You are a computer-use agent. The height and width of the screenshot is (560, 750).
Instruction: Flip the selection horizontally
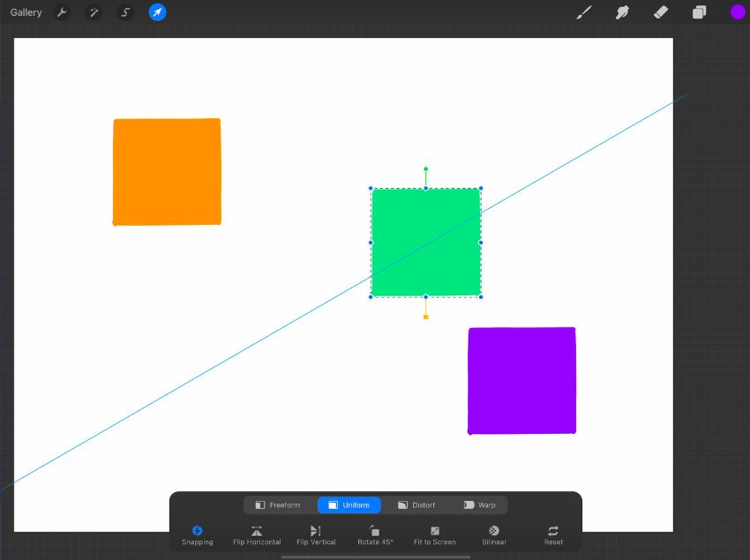(x=257, y=535)
